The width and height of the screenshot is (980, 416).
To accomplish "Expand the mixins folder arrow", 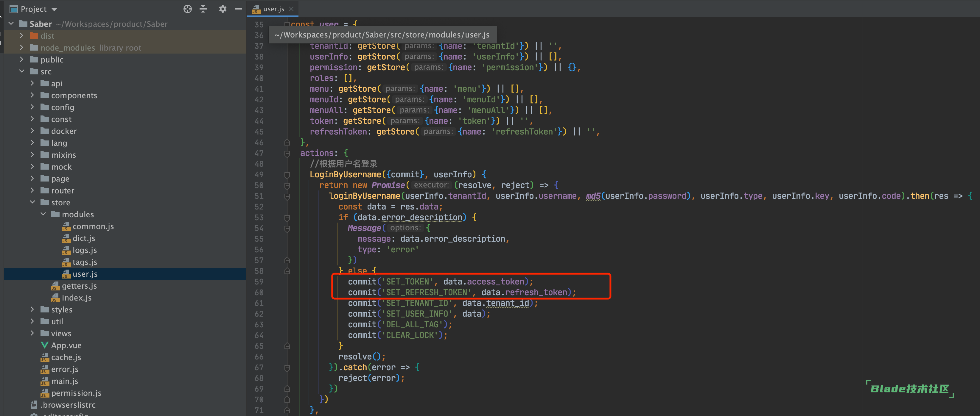I will click(32, 155).
